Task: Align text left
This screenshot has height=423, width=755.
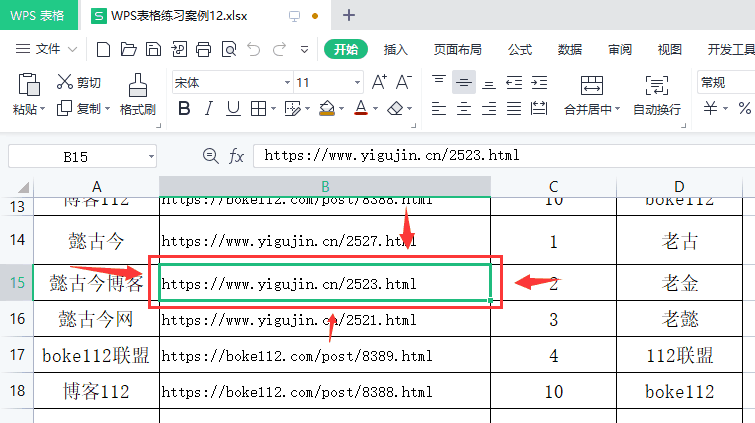Action: pyautogui.click(x=439, y=108)
